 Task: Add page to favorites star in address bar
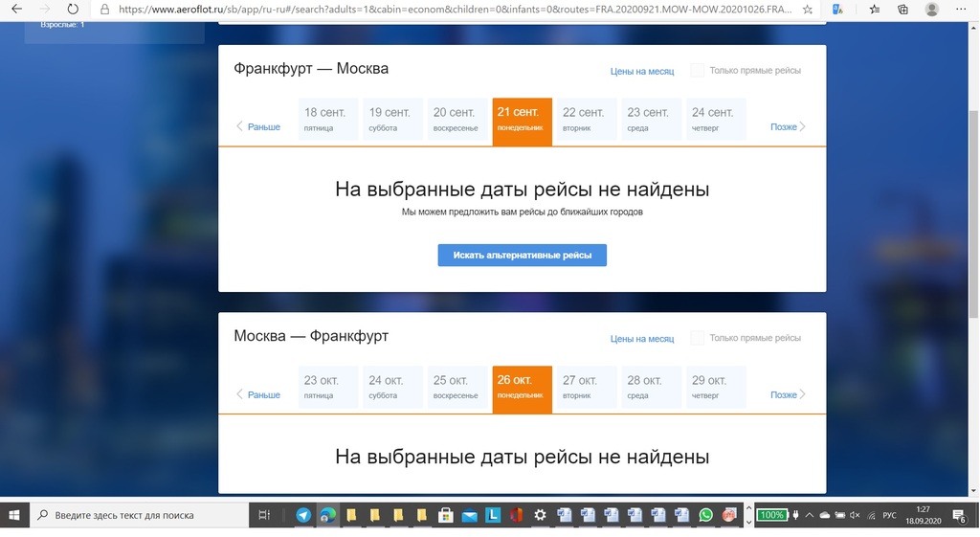pos(808,10)
